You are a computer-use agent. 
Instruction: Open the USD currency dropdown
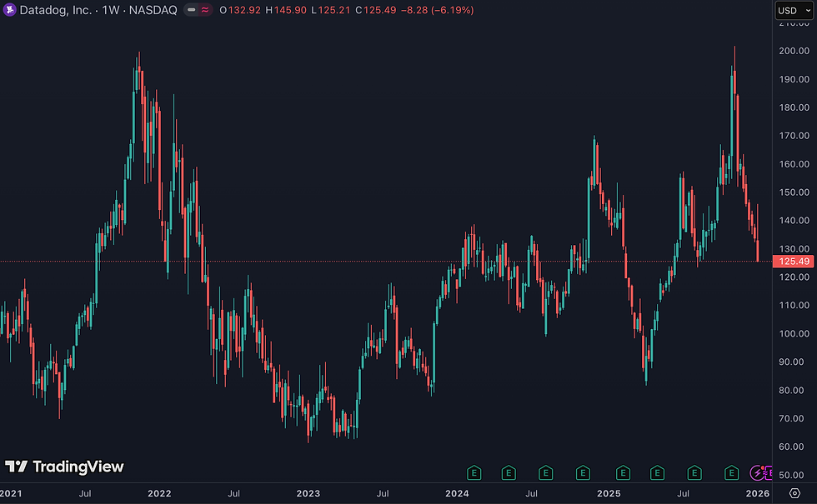click(794, 10)
